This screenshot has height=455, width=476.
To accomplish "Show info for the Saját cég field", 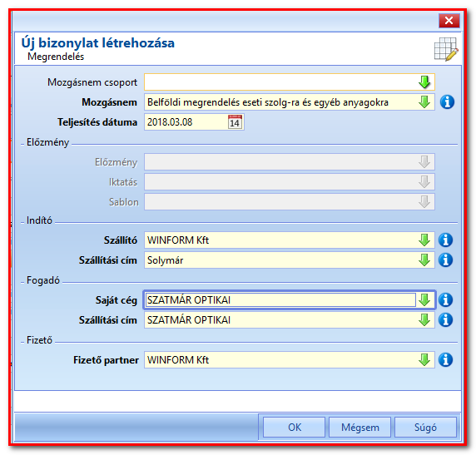I will [446, 300].
